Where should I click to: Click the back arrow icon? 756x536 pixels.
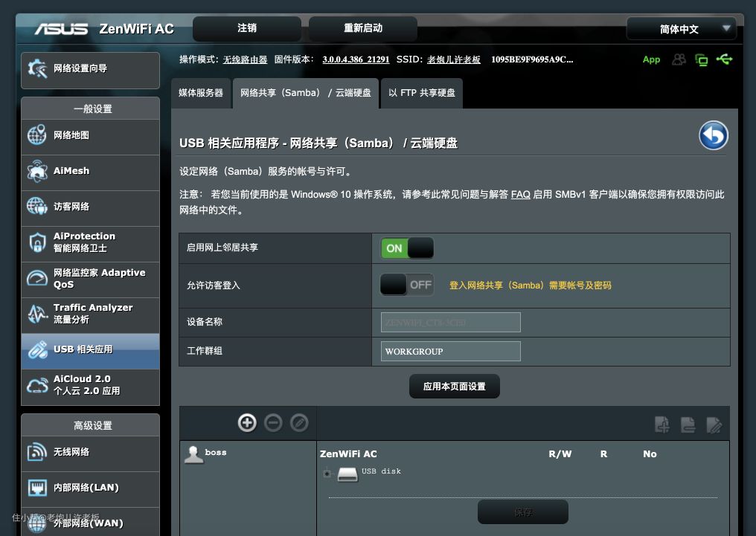[713, 136]
